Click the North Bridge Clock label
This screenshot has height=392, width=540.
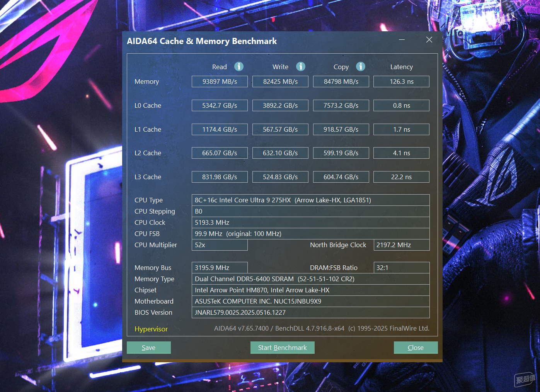[338, 245]
